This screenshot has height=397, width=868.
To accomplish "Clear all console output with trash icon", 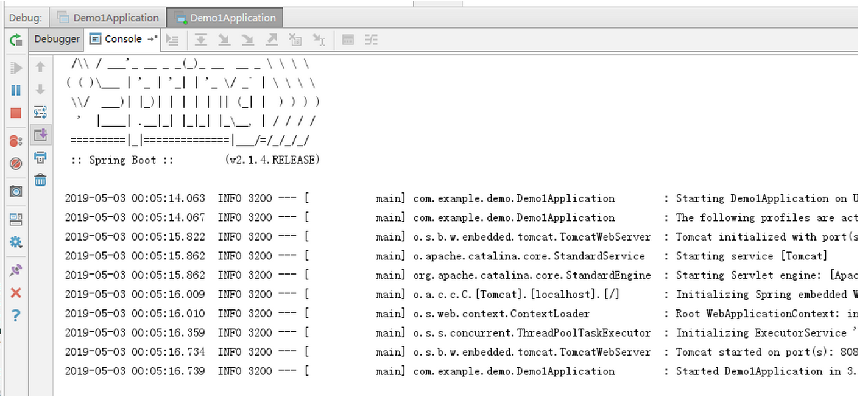I will [40, 180].
